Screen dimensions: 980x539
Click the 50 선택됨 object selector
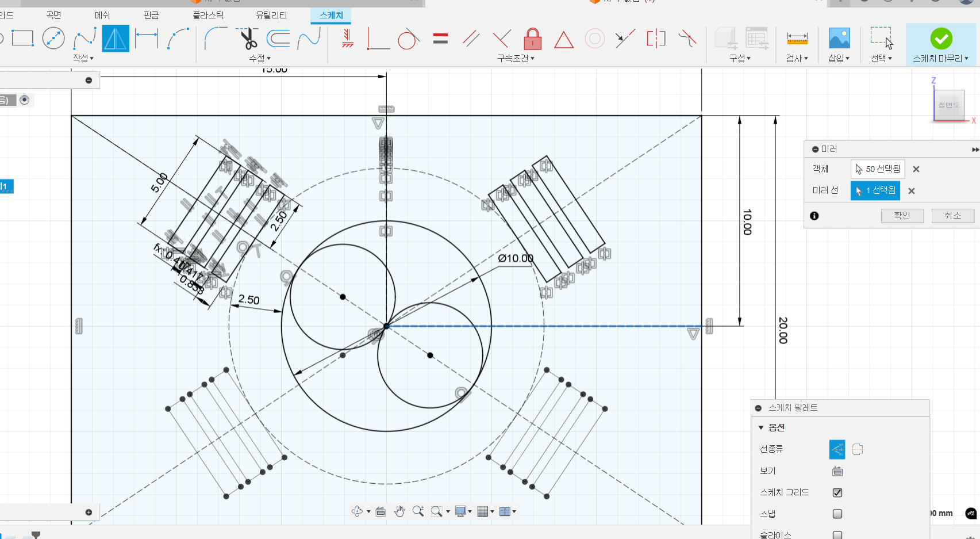pos(878,169)
